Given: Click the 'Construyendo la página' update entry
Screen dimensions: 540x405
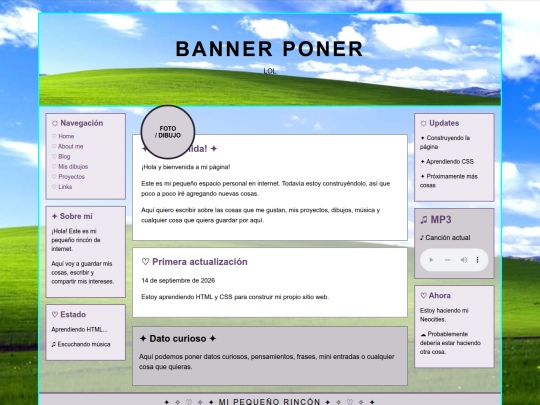Looking at the screenshot, I should (445, 142).
